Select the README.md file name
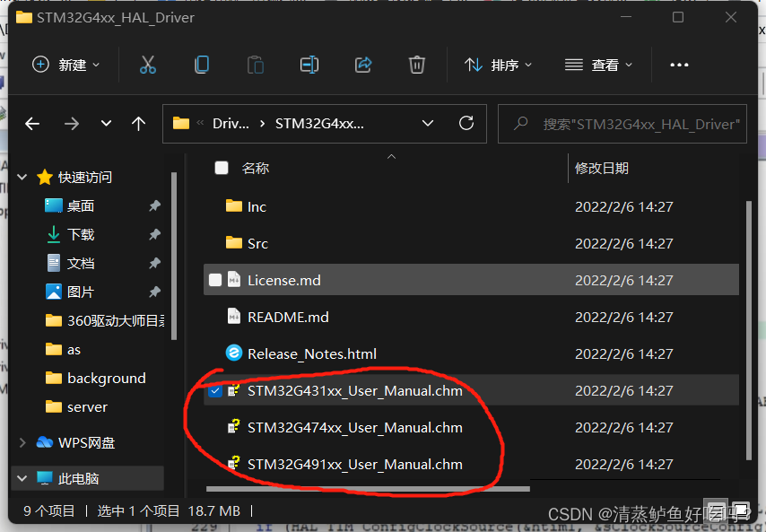 click(x=288, y=317)
